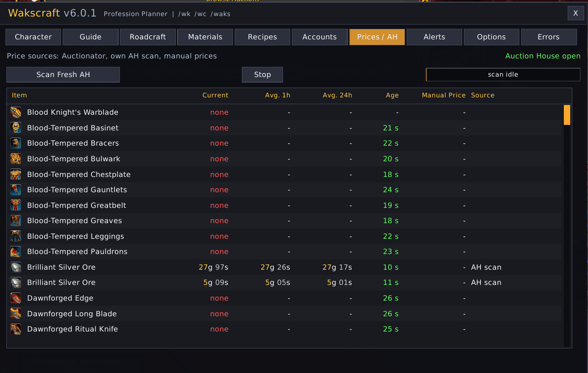Viewport: 588px width, 373px height.
Task: Open the Recipes tab
Action: pos(262,37)
